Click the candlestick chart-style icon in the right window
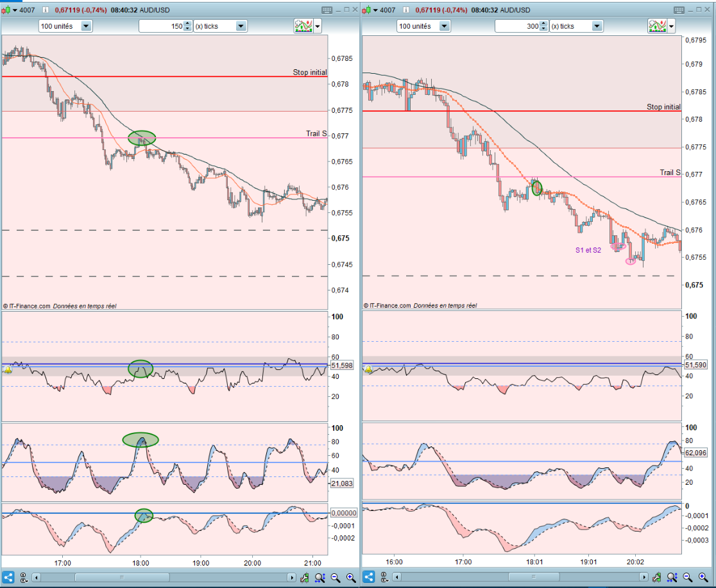This screenshot has width=716, height=588. coord(367,10)
